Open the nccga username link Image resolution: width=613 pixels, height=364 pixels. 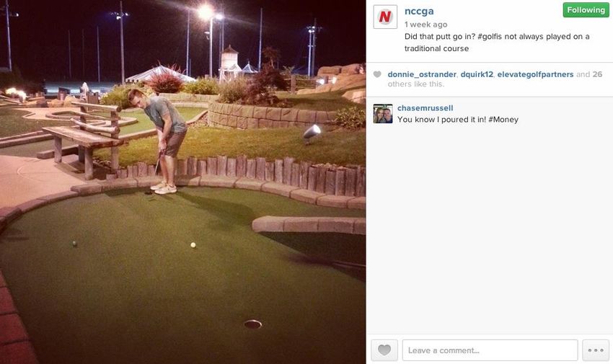click(419, 12)
